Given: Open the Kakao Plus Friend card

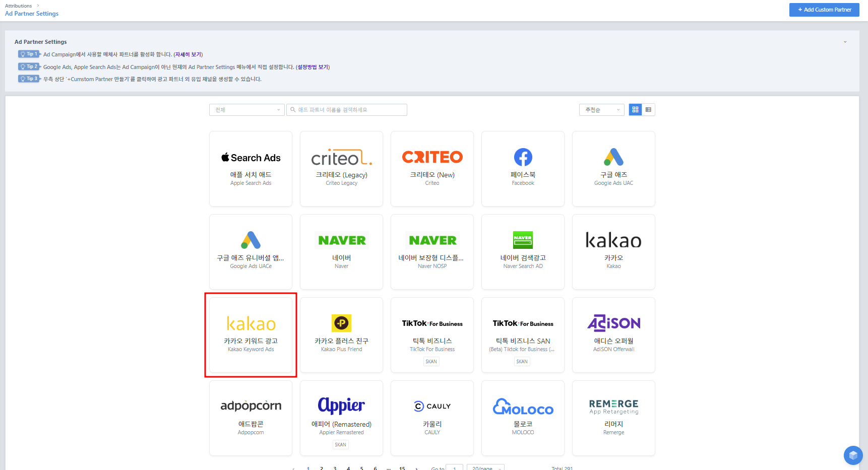Looking at the screenshot, I should (x=341, y=335).
